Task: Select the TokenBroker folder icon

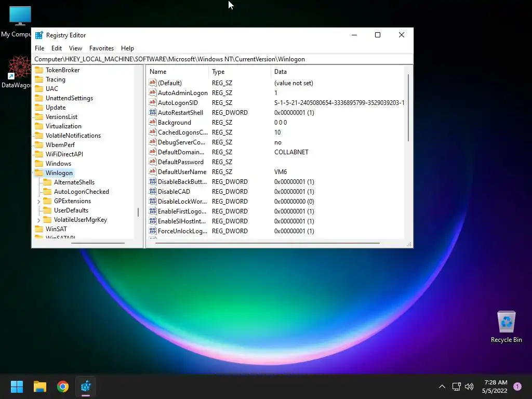Action: coord(39,70)
